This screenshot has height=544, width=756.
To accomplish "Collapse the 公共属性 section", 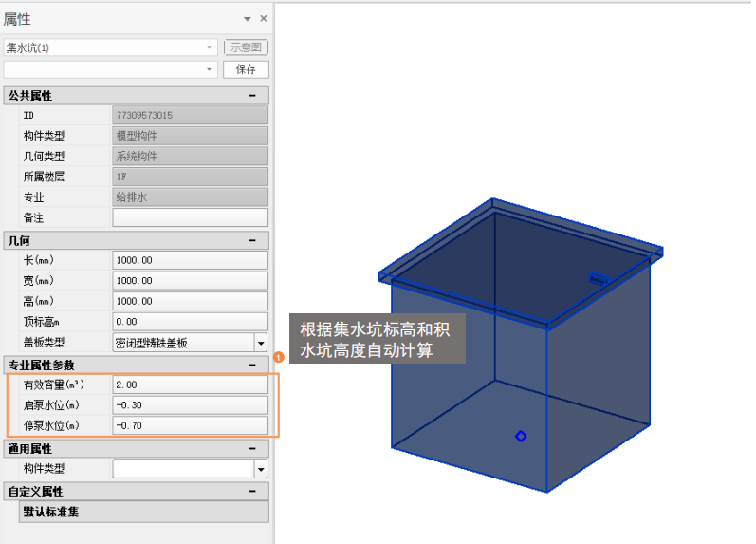I will pos(251,95).
